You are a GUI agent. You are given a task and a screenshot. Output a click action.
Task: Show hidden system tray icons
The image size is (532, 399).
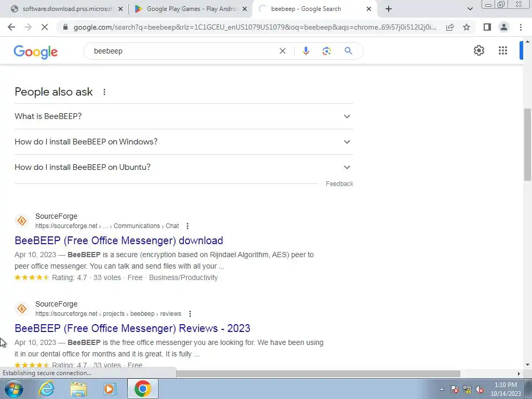tap(442, 390)
